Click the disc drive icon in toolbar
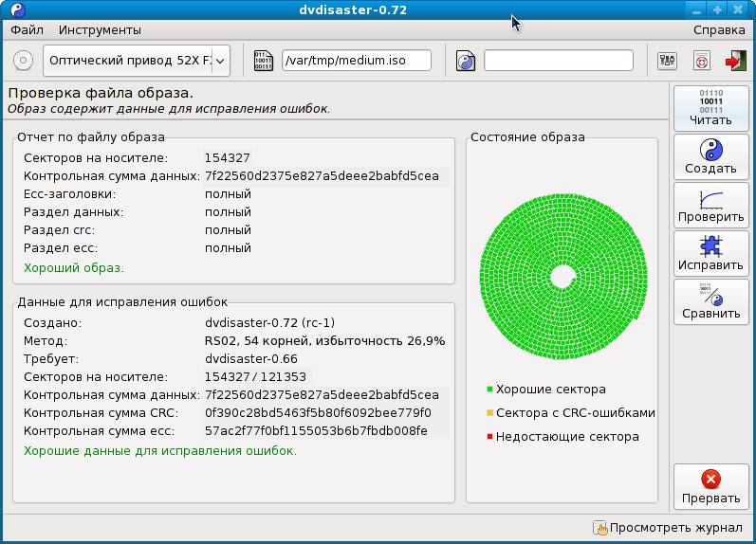The height and width of the screenshot is (544, 756). 23,61
